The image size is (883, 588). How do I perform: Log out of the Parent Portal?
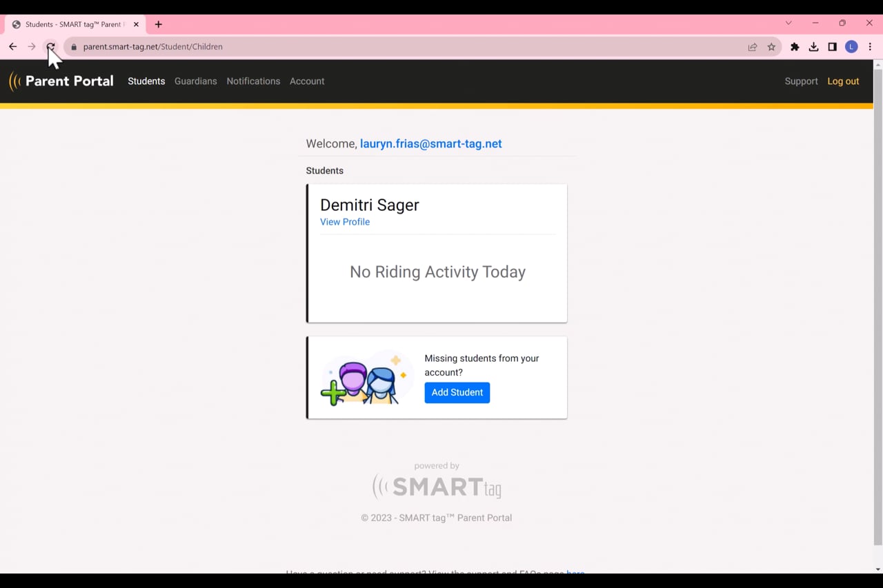click(843, 81)
